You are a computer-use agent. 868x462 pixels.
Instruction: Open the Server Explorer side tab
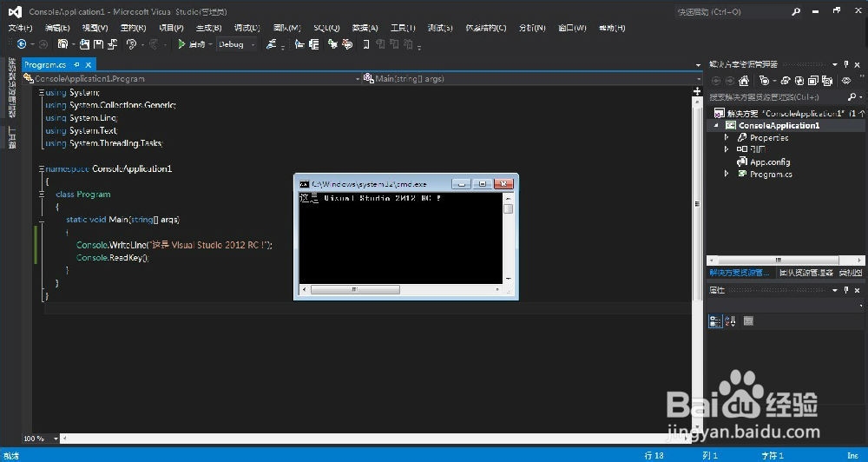point(11,87)
